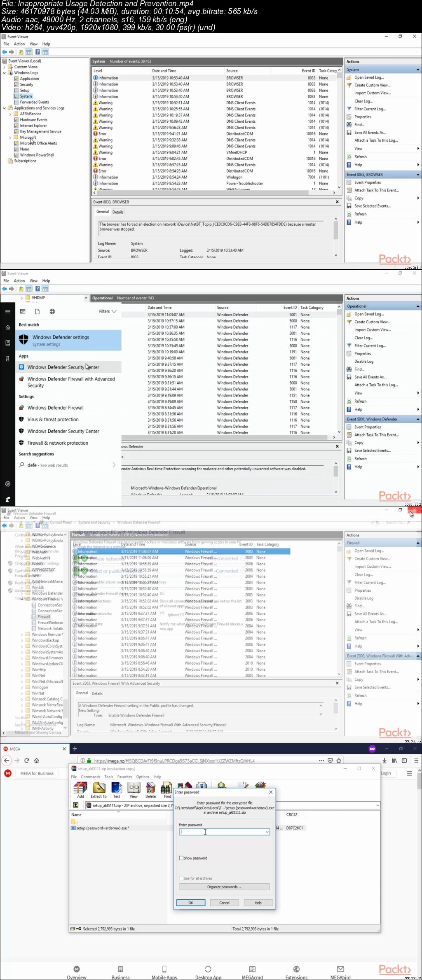
Task: Expand the Custom Views tree node
Action: click(4, 67)
